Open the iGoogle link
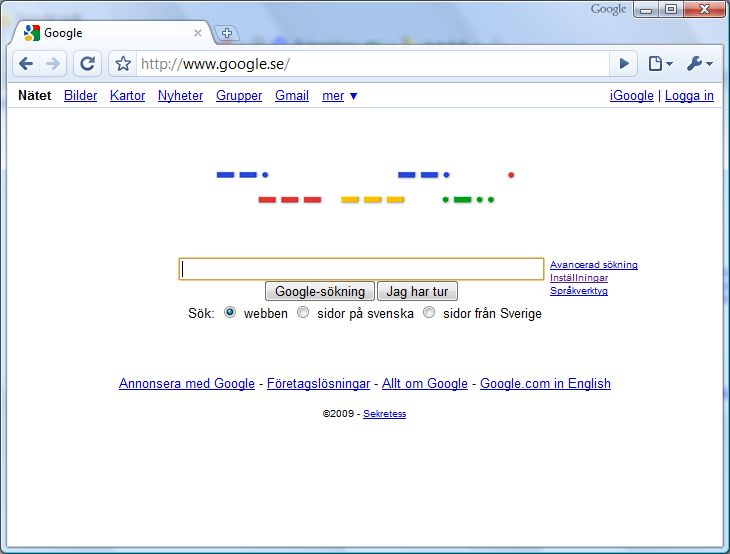Viewport: 730px width, 554px height. pos(632,95)
